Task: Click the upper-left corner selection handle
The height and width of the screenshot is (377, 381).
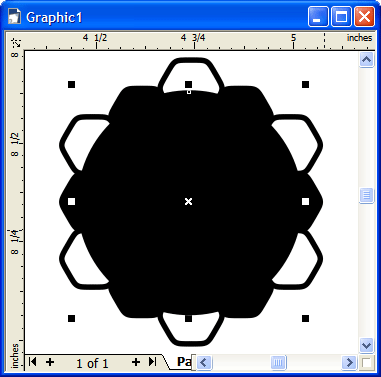Action: [x=71, y=85]
